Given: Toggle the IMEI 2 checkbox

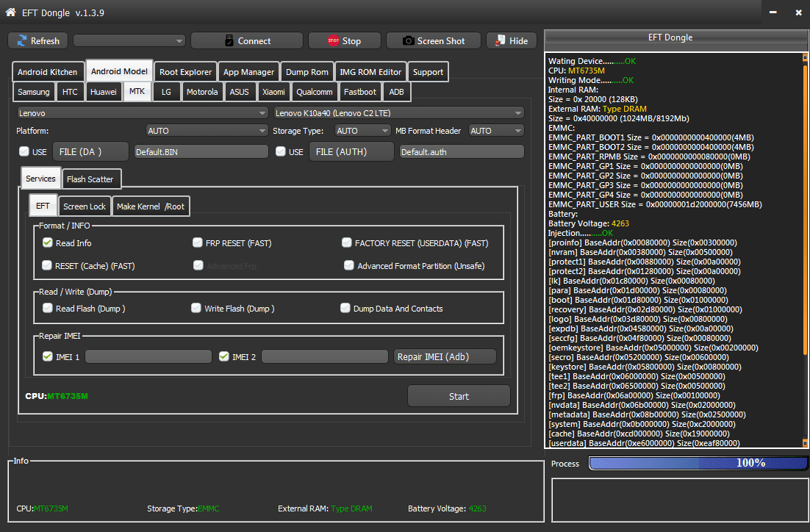Looking at the screenshot, I should coord(224,356).
